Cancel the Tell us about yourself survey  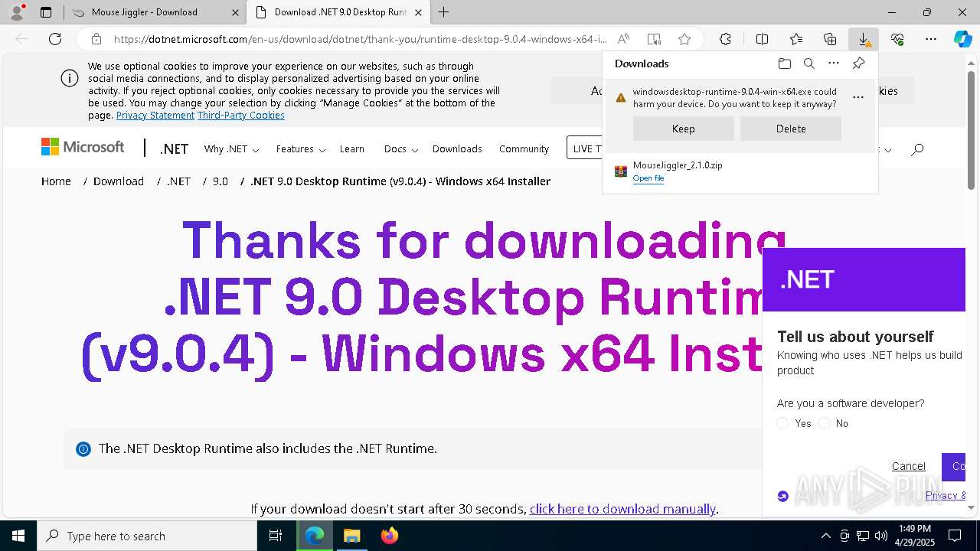(909, 466)
